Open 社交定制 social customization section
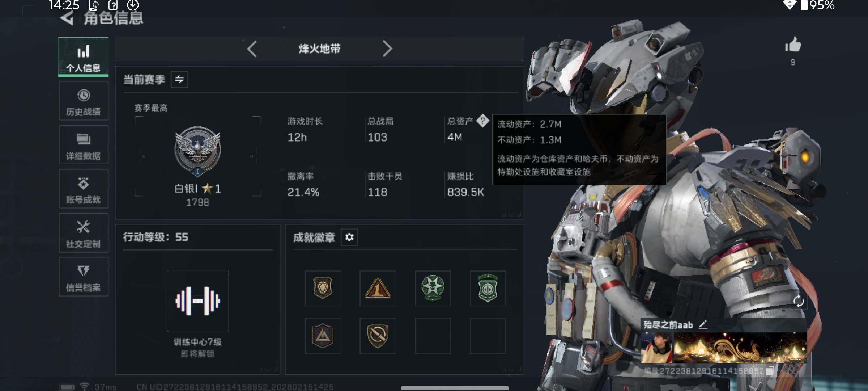The width and height of the screenshot is (868, 391). pos(83,233)
